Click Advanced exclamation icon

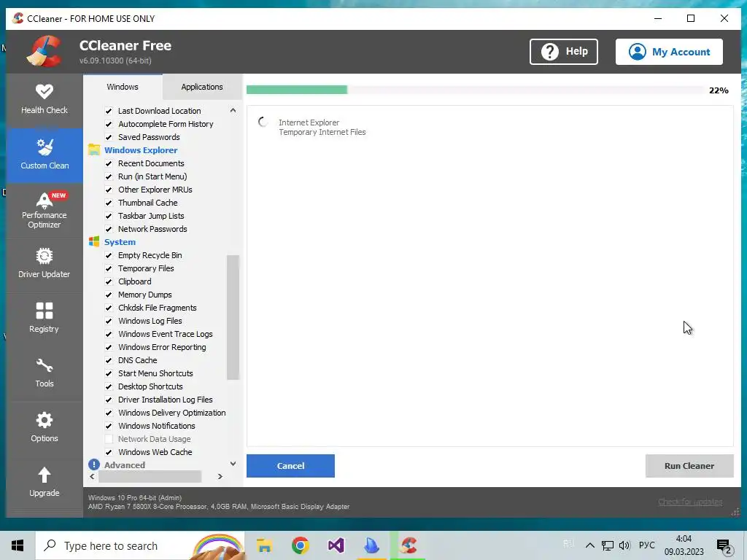click(94, 464)
